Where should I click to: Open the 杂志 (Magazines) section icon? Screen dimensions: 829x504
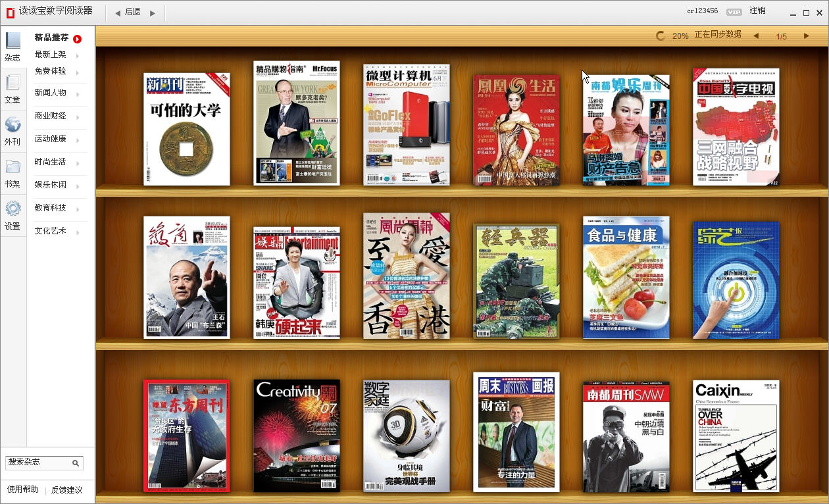pyautogui.click(x=13, y=40)
